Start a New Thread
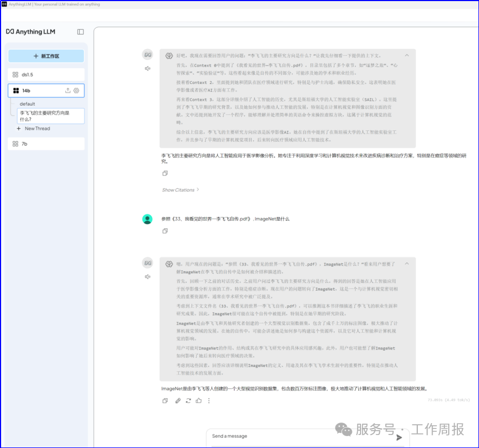The height and width of the screenshot is (448, 479). point(37,129)
